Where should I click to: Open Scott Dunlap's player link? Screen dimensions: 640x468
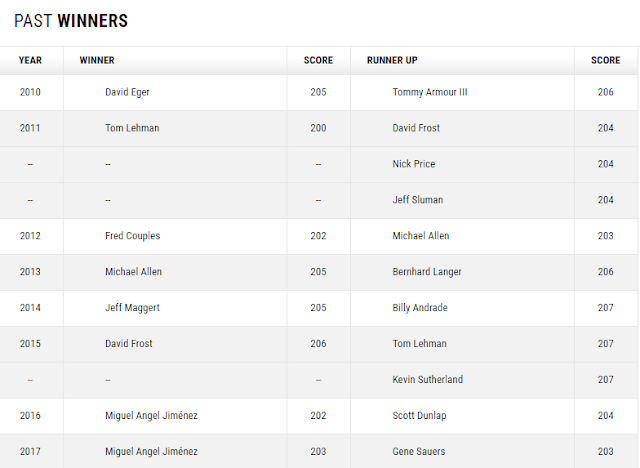point(420,416)
